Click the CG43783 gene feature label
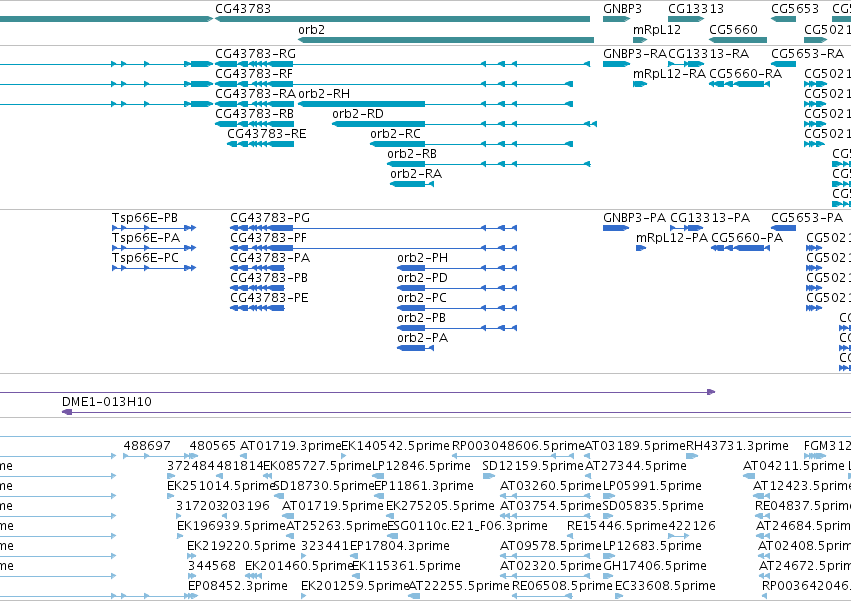The height and width of the screenshot is (601, 851). tap(243, 9)
